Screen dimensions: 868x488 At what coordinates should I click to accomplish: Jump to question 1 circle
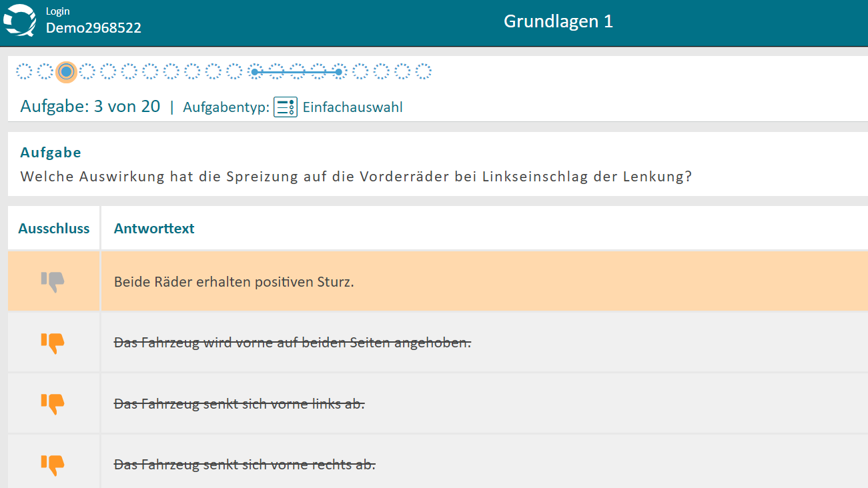(x=24, y=71)
